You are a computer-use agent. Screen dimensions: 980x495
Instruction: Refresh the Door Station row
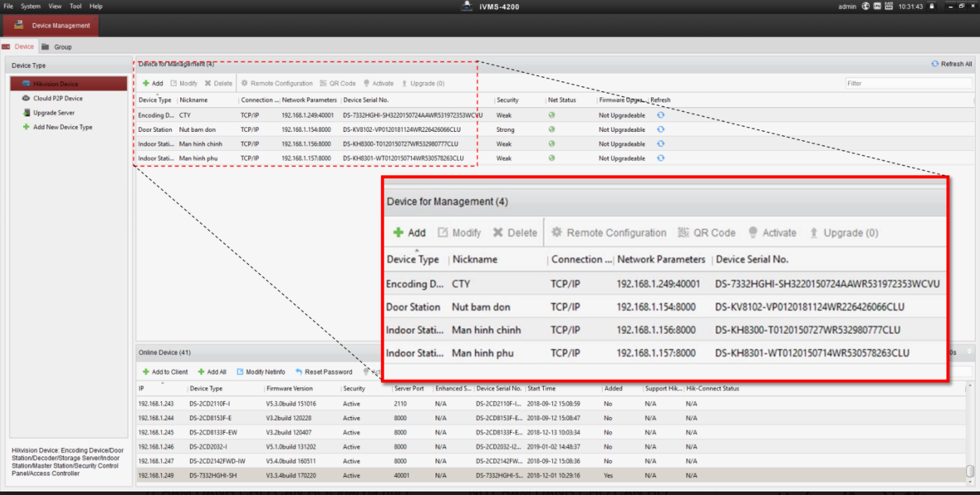(x=661, y=130)
